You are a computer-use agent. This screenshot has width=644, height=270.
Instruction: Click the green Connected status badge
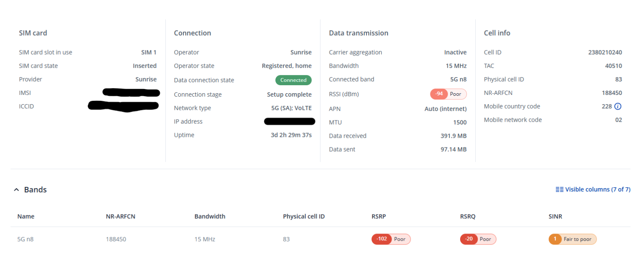click(293, 80)
